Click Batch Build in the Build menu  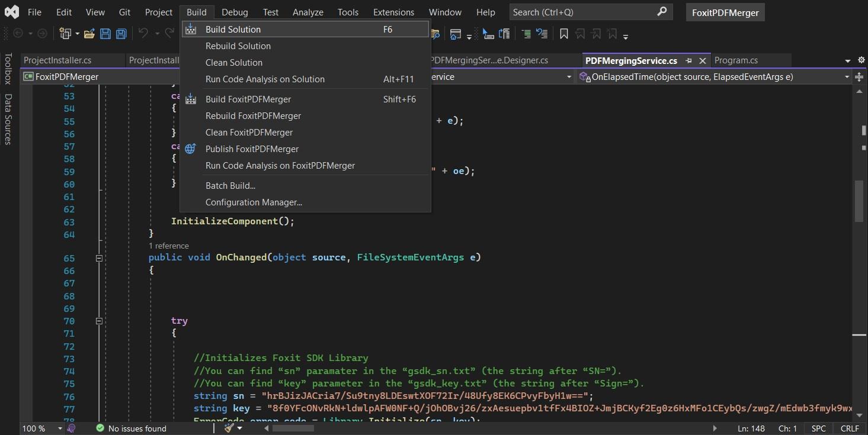point(230,185)
